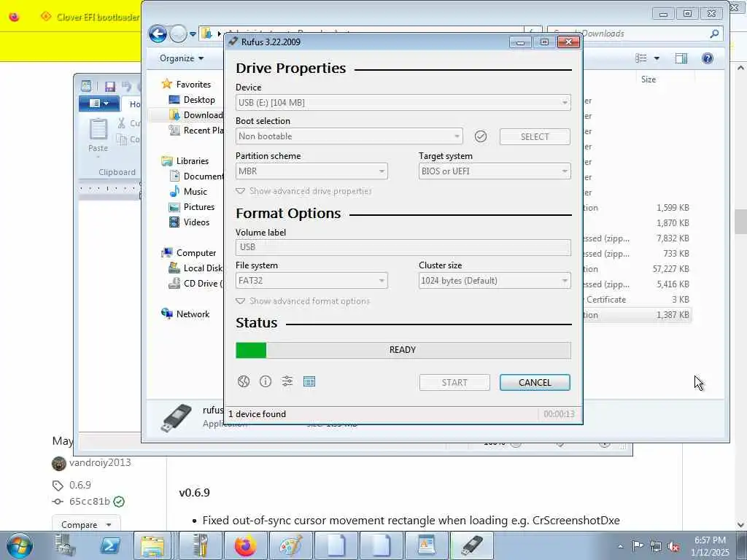Select Favorites in the Explorer sidebar
The height and width of the screenshot is (560, 747).
pos(187,85)
